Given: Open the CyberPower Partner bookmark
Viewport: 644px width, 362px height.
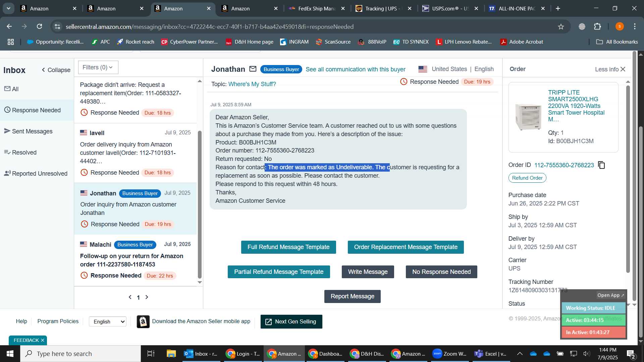Looking at the screenshot, I should pos(190,42).
